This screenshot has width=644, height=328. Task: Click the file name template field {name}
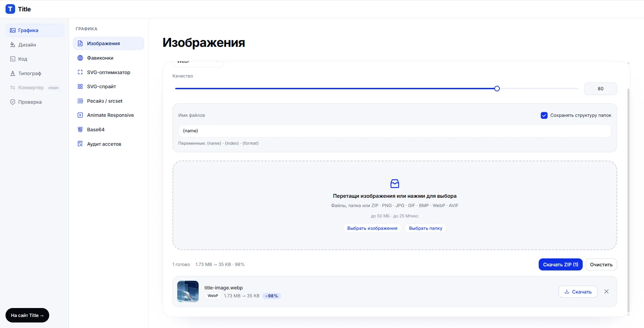point(394,131)
